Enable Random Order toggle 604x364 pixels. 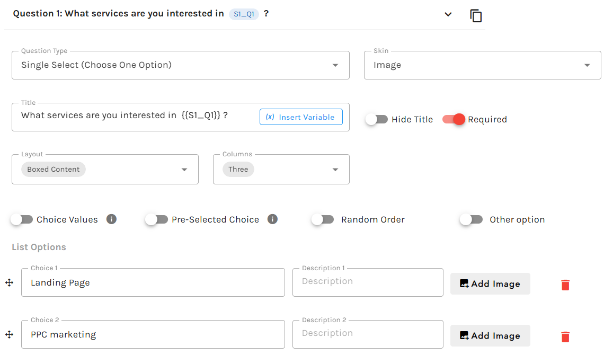[x=323, y=220]
